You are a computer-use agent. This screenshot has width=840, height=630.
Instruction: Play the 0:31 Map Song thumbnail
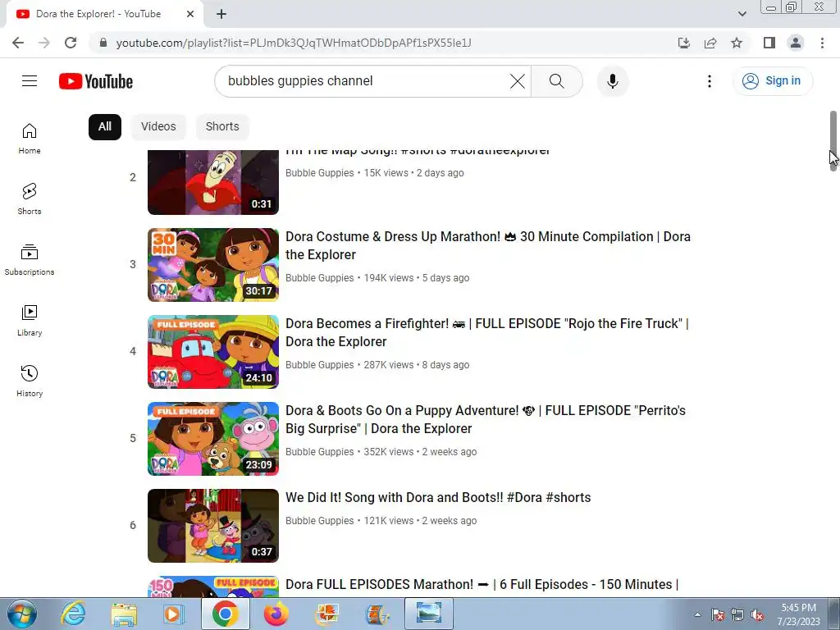pos(213,182)
